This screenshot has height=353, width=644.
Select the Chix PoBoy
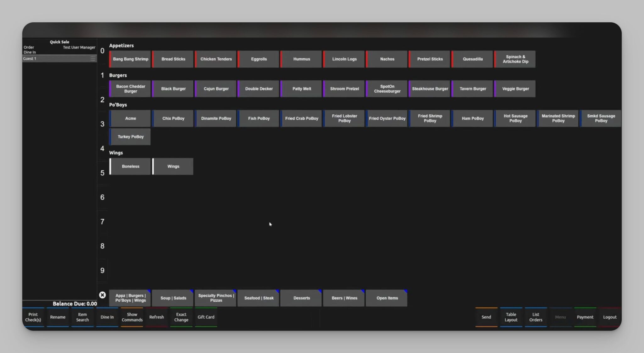pyautogui.click(x=173, y=118)
